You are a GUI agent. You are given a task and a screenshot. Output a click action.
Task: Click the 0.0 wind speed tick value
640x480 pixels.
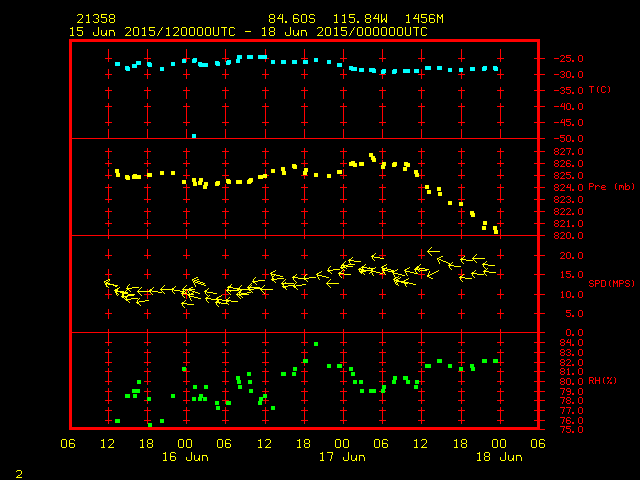click(x=574, y=333)
